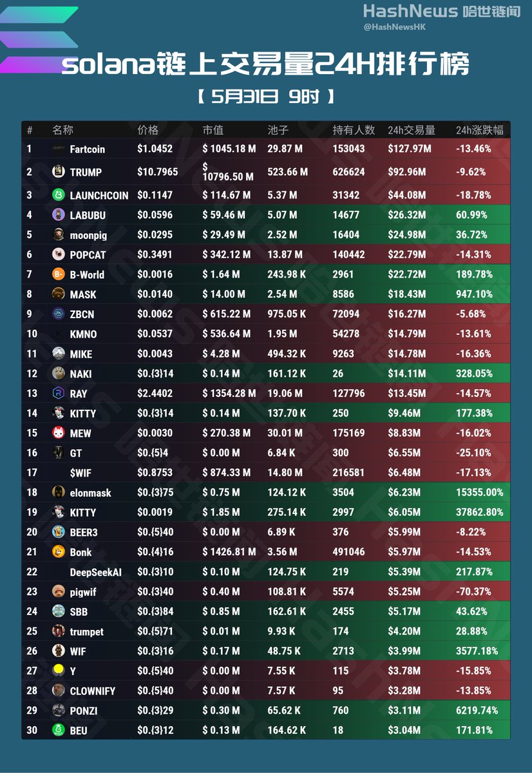Click the volume $127.97M

pos(410,149)
